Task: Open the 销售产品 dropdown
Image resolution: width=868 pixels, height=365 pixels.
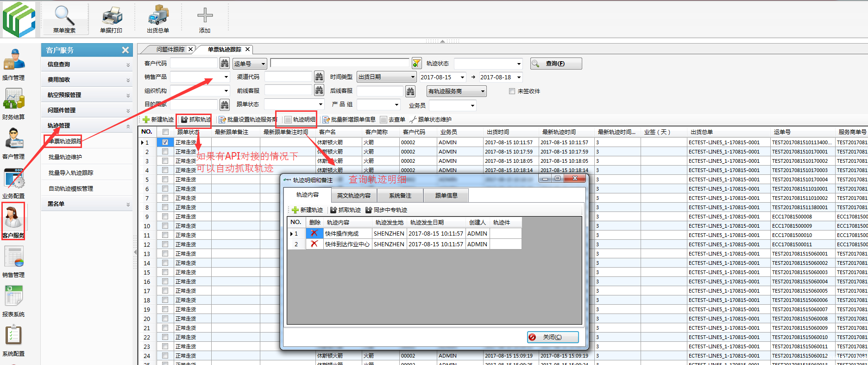Action: pyautogui.click(x=226, y=77)
